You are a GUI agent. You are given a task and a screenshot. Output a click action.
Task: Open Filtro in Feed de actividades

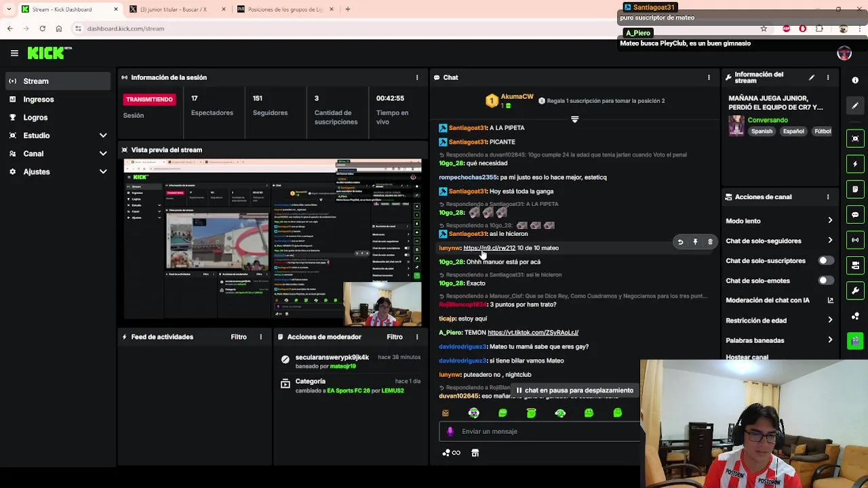pyautogui.click(x=239, y=337)
